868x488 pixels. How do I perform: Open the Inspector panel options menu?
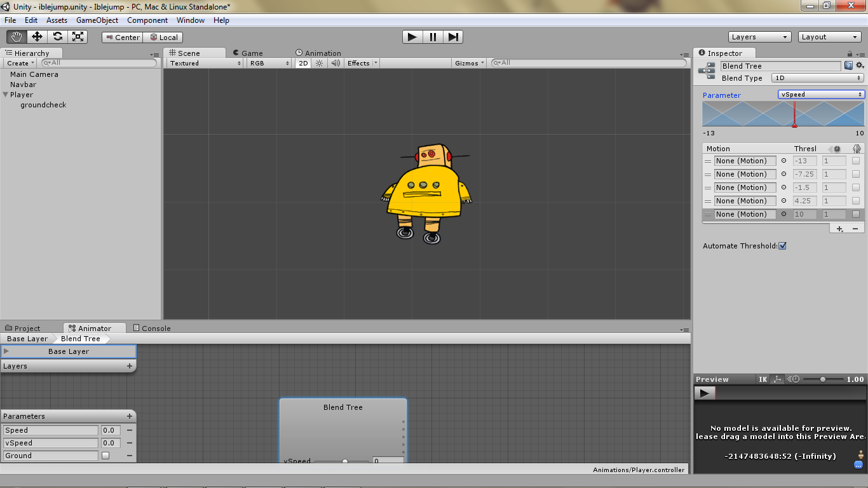860,55
